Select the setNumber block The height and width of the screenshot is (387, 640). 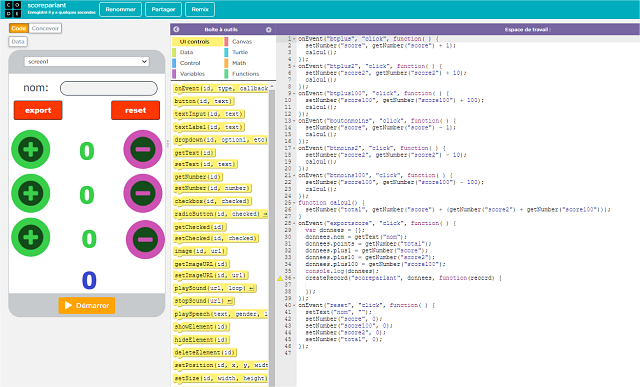click(x=213, y=188)
